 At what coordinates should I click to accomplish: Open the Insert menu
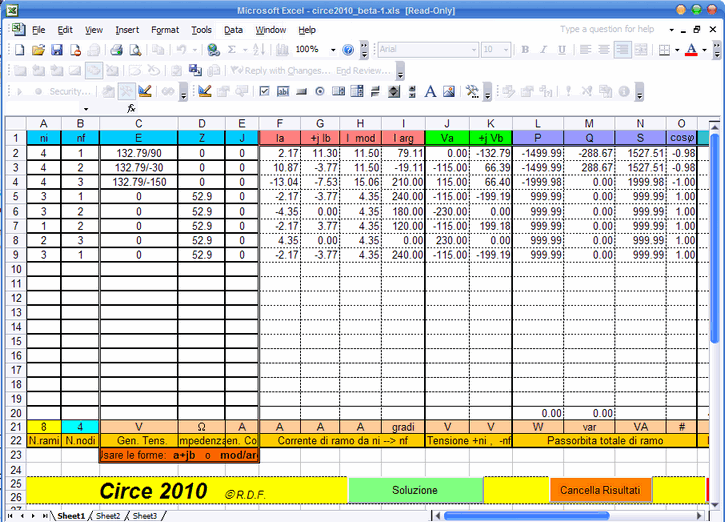point(127,30)
